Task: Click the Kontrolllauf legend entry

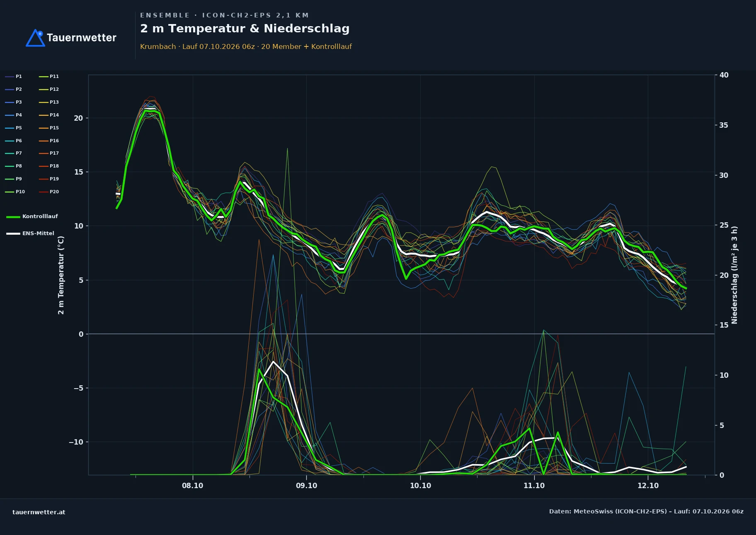Action: 32,216
